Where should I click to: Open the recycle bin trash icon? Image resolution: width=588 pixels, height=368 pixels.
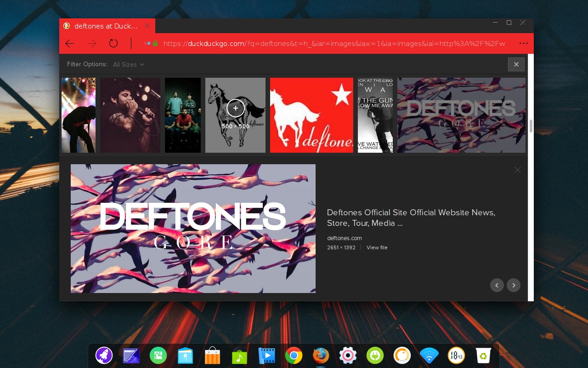coord(483,356)
